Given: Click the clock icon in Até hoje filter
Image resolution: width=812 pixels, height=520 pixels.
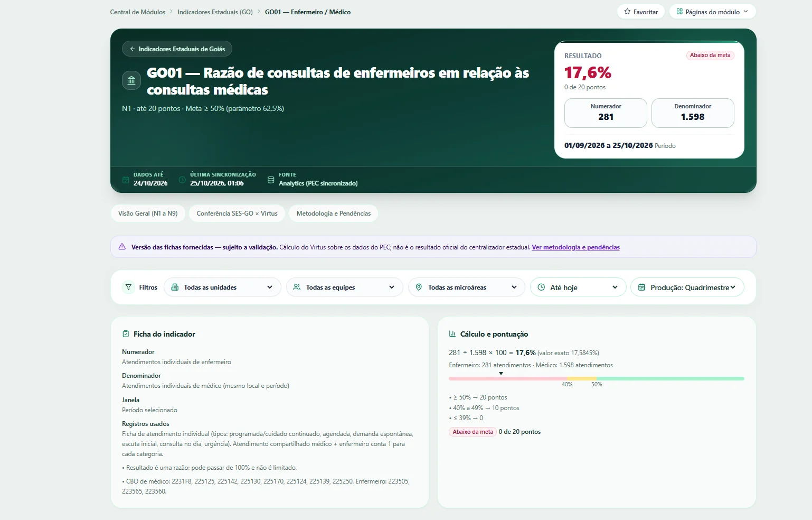Looking at the screenshot, I should pos(541,287).
